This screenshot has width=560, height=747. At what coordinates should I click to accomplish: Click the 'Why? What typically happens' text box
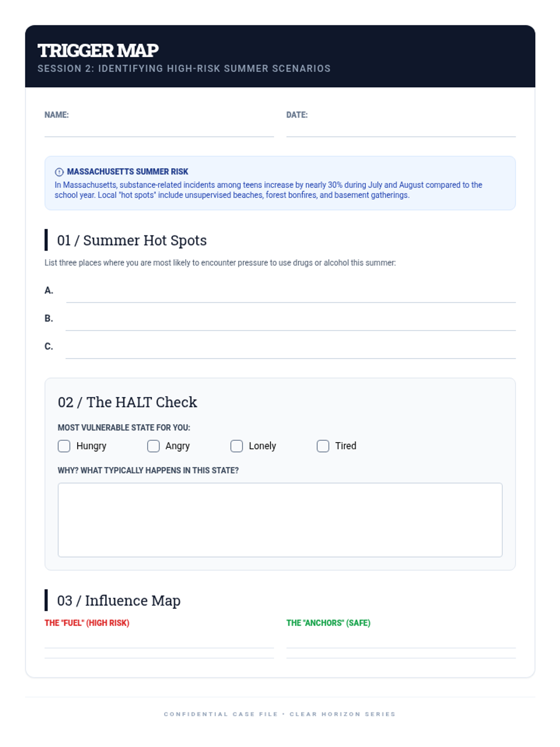click(x=280, y=520)
